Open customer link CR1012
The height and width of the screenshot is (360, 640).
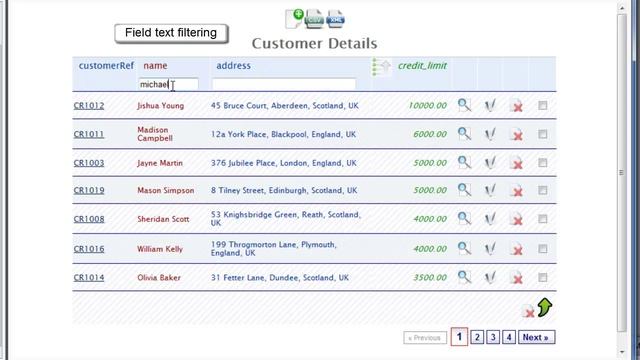pos(89,106)
